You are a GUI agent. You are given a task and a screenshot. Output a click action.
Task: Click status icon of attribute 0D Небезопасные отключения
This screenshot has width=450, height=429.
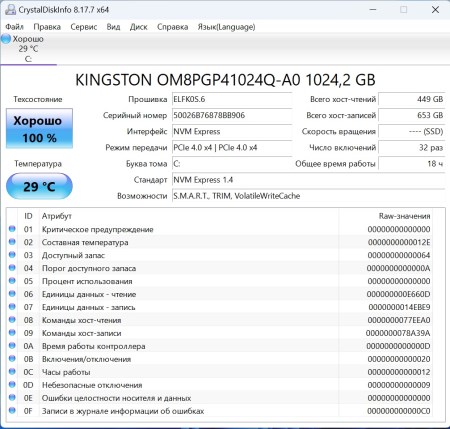(12, 384)
